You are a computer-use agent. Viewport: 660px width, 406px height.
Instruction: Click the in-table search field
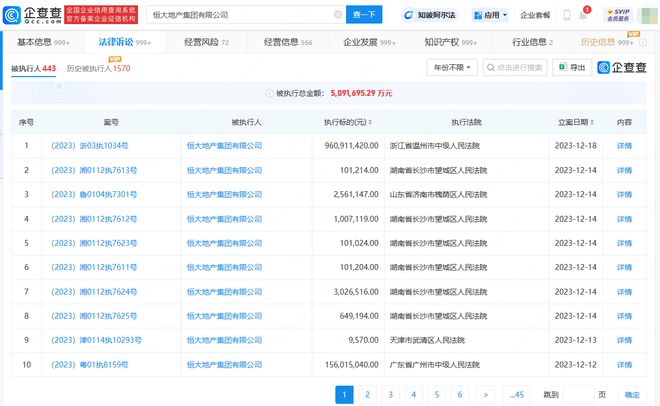(x=515, y=67)
